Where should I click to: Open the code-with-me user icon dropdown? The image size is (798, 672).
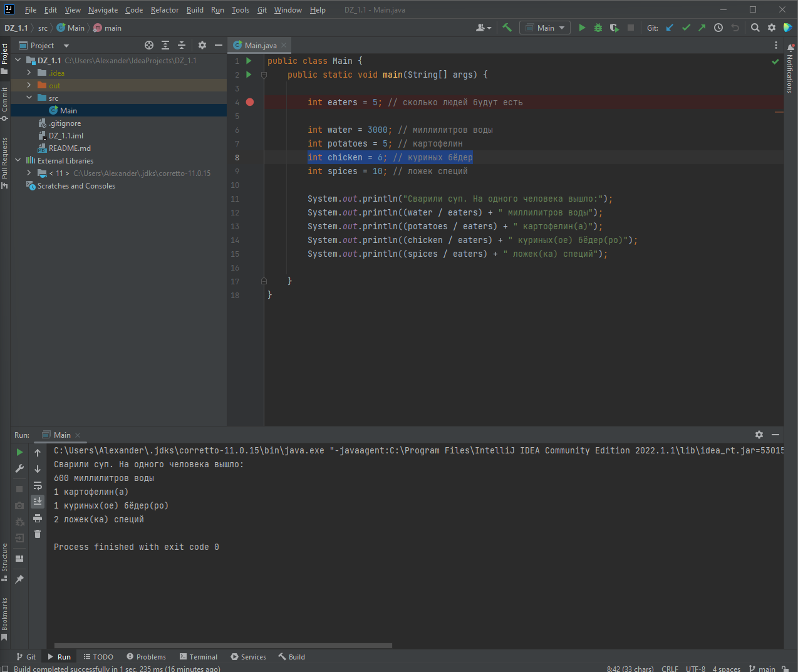[484, 28]
